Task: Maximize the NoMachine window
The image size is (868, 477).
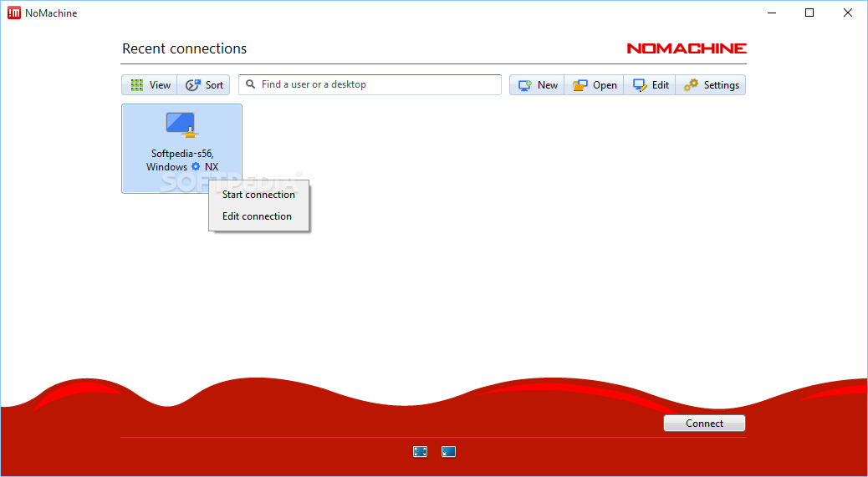Action: (x=809, y=13)
